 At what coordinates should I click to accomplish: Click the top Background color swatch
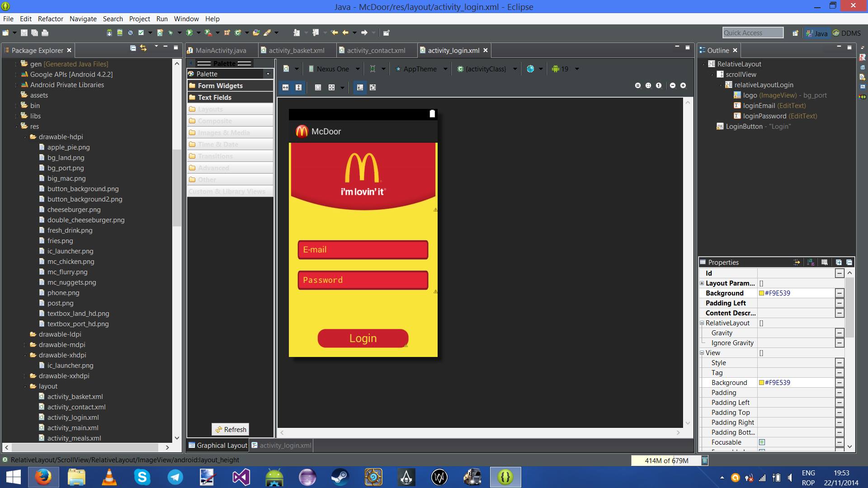[x=761, y=293]
